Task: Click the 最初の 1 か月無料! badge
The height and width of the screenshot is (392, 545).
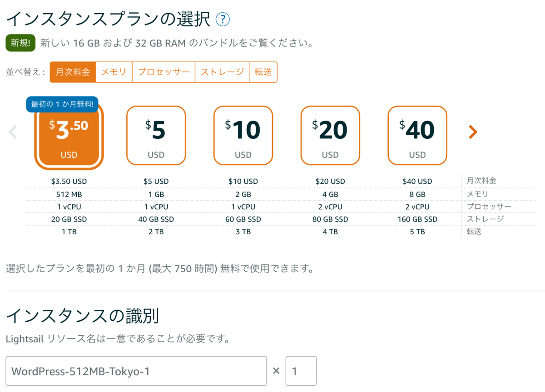Action: (x=61, y=104)
